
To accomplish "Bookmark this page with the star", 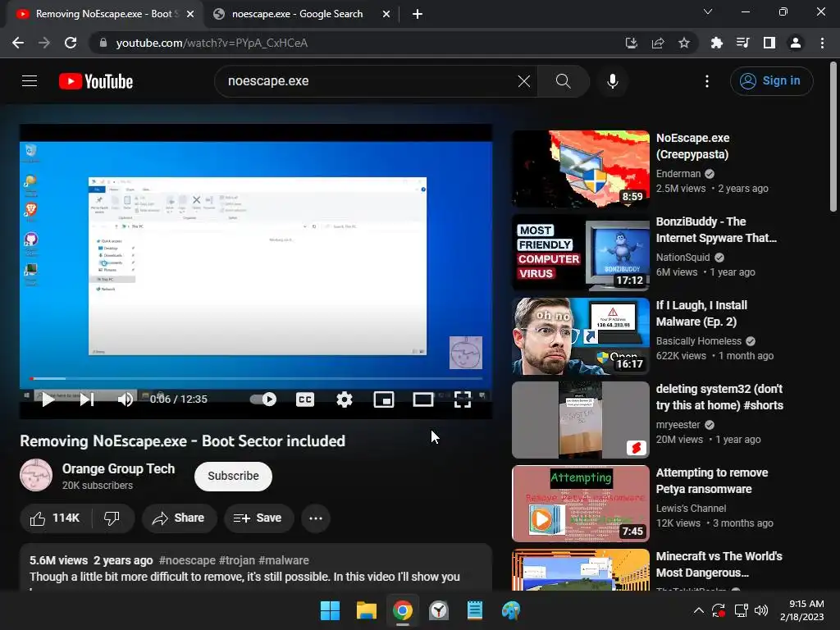I will pyautogui.click(x=684, y=43).
